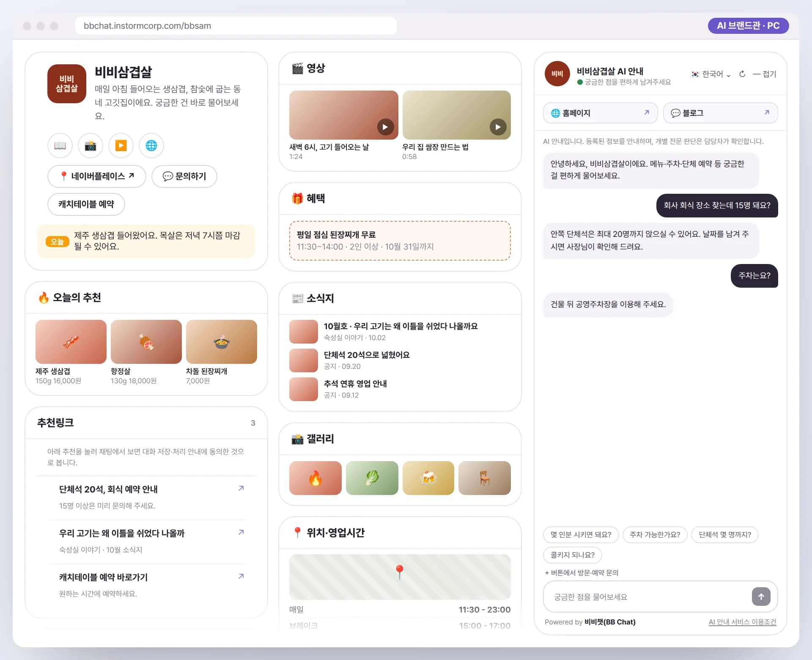This screenshot has height=660, width=812.
Task: Open the lettuce gallery photo
Action: pyautogui.click(x=372, y=478)
